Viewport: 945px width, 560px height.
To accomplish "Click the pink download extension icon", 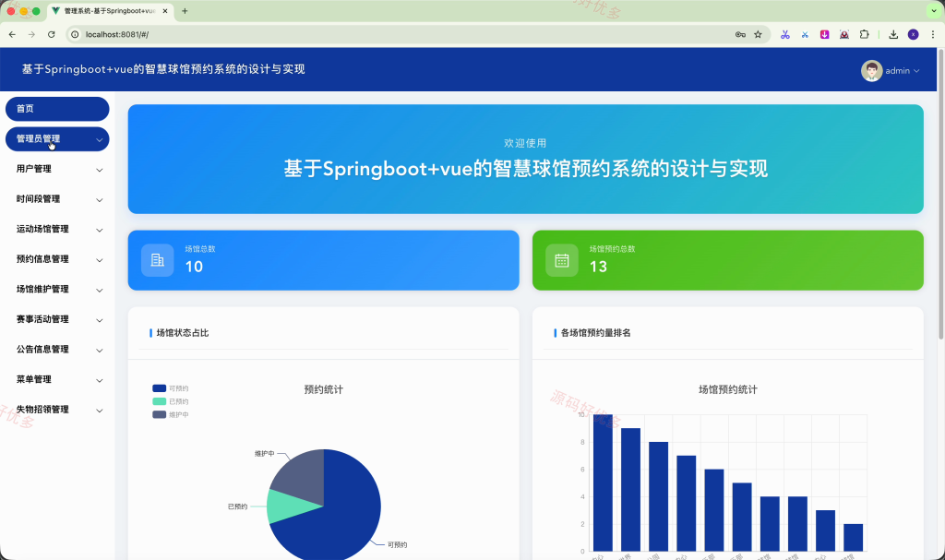I will pos(824,34).
